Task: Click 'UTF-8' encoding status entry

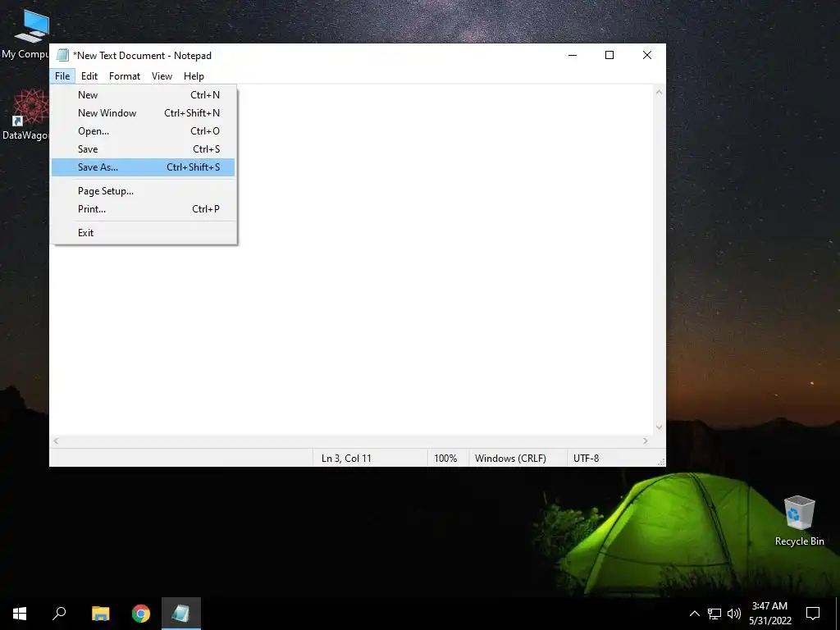Action: coord(586,459)
